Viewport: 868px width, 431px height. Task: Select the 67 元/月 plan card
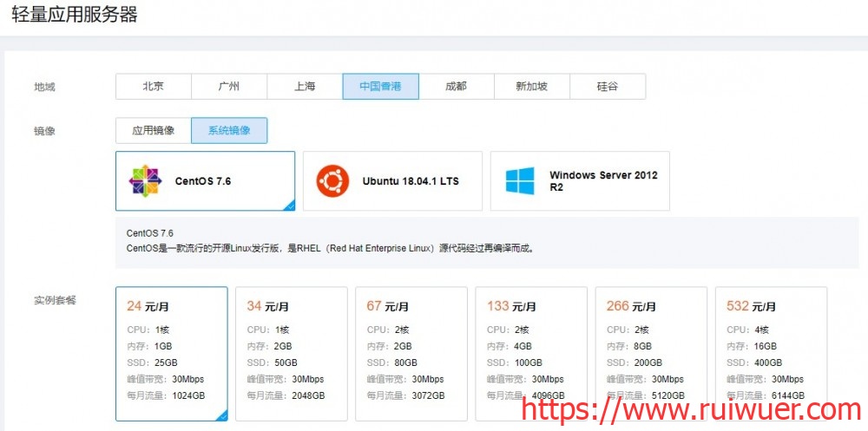pos(411,354)
